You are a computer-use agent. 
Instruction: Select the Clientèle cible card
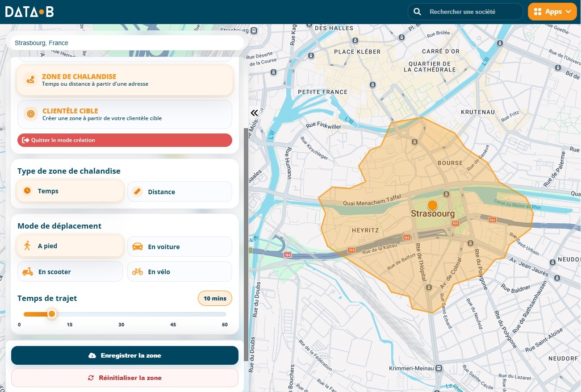tap(125, 114)
